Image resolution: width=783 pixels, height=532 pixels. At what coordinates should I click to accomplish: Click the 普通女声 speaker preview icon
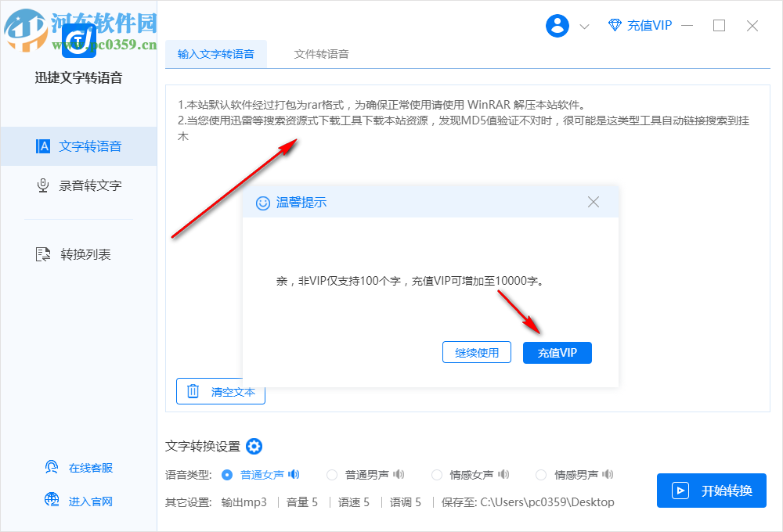[x=294, y=474]
